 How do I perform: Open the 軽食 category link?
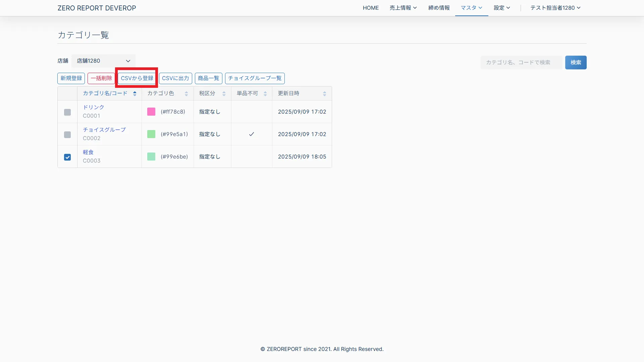tap(88, 152)
